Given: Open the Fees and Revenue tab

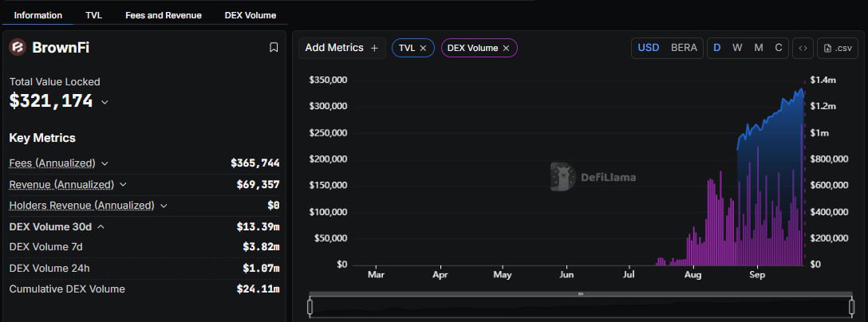Looking at the screenshot, I should tap(164, 15).
